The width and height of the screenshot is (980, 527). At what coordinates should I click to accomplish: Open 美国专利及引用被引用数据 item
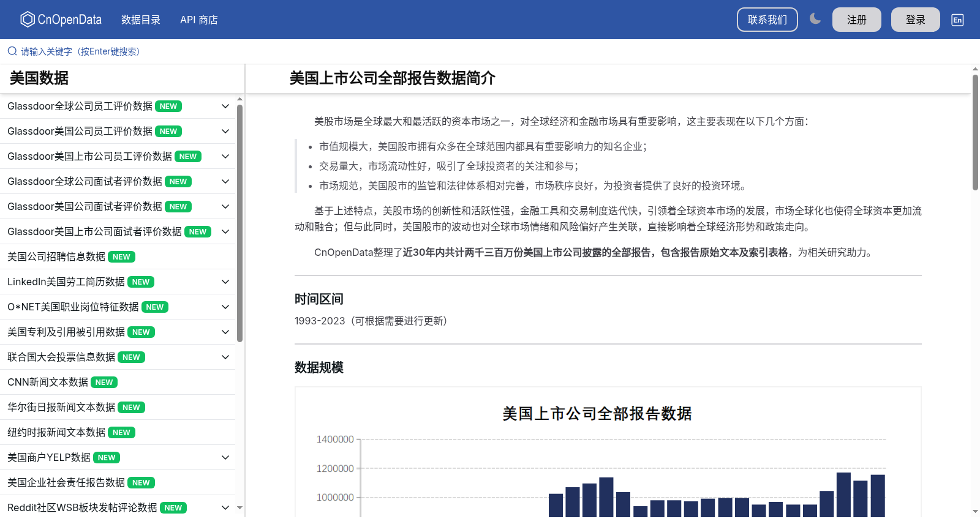(x=66, y=332)
